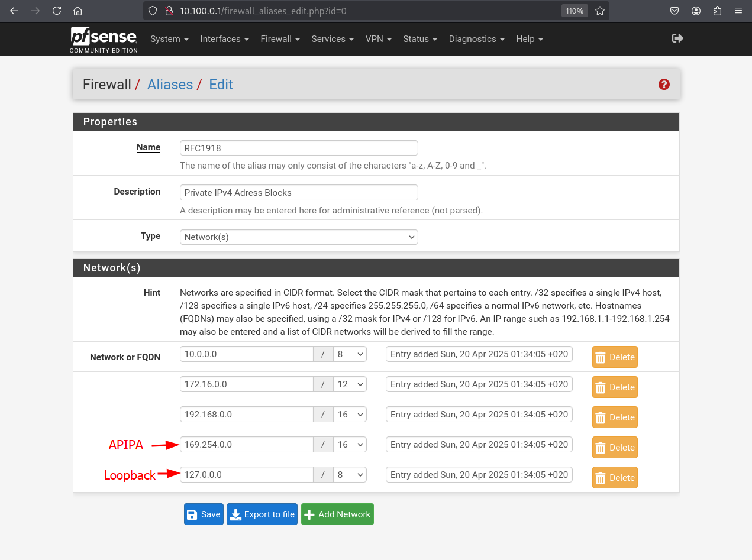Click the entry description for 169.254.0.0
752x560 pixels.
click(x=479, y=445)
